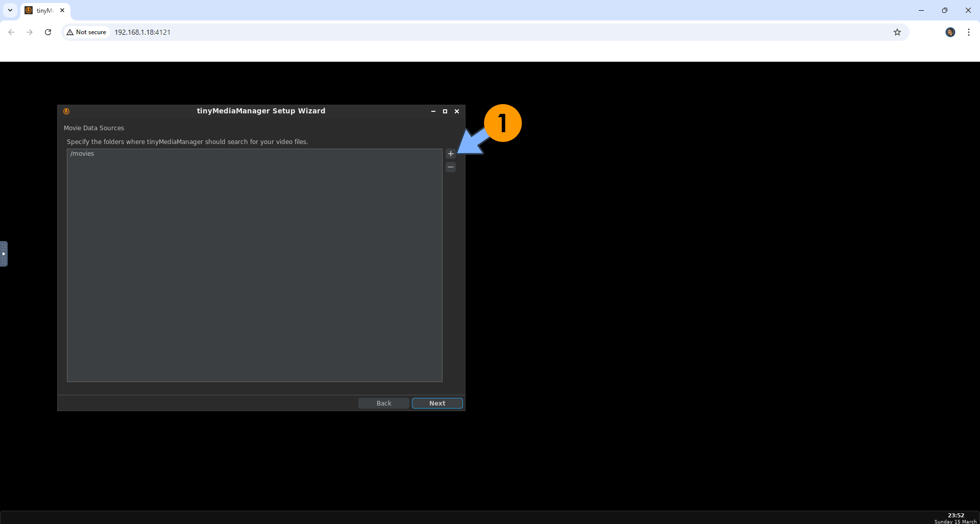Select the /movies entry in the list
Viewport: 980px width, 524px height.
pyautogui.click(x=83, y=154)
